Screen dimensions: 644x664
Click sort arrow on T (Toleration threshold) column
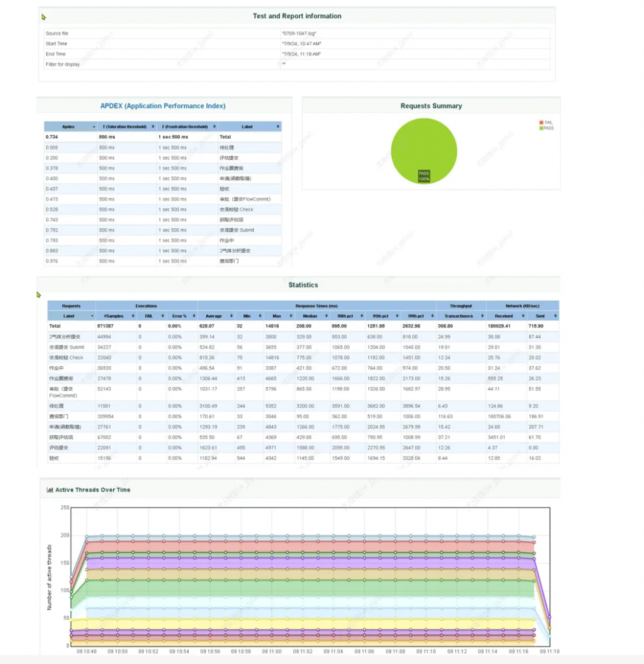click(x=153, y=126)
